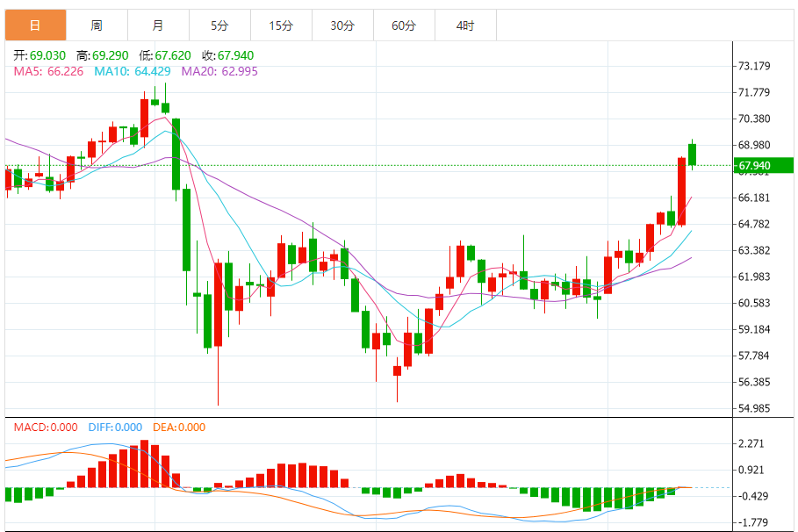Screen dimensions: 798x532
Task: Click the DEA:0.000 indicator label
Action: [179, 428]
